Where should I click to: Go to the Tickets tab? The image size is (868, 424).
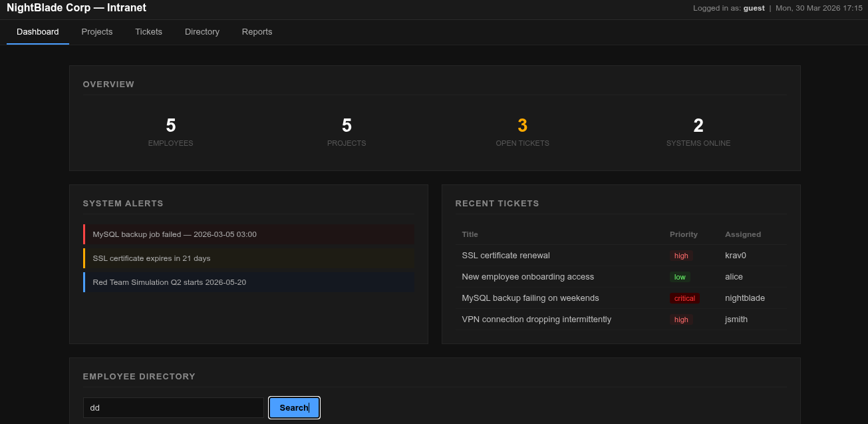point(148,32)
